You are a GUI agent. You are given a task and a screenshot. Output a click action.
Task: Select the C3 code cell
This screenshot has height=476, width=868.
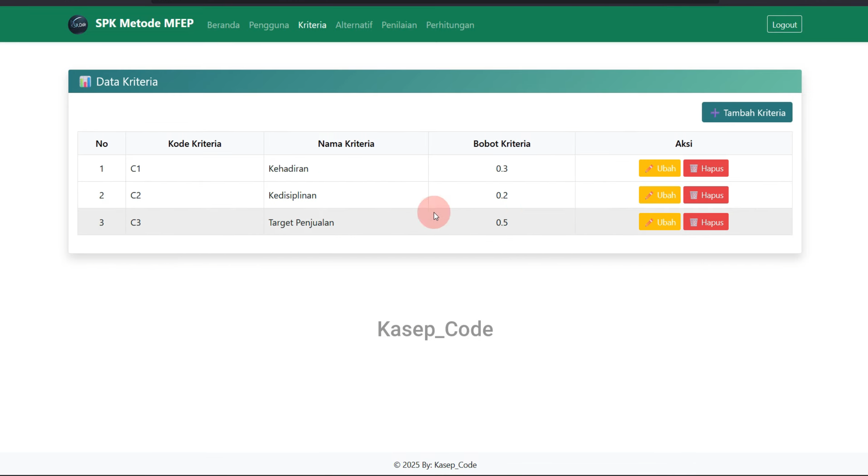pyautogui.click(x=195, y=222)
